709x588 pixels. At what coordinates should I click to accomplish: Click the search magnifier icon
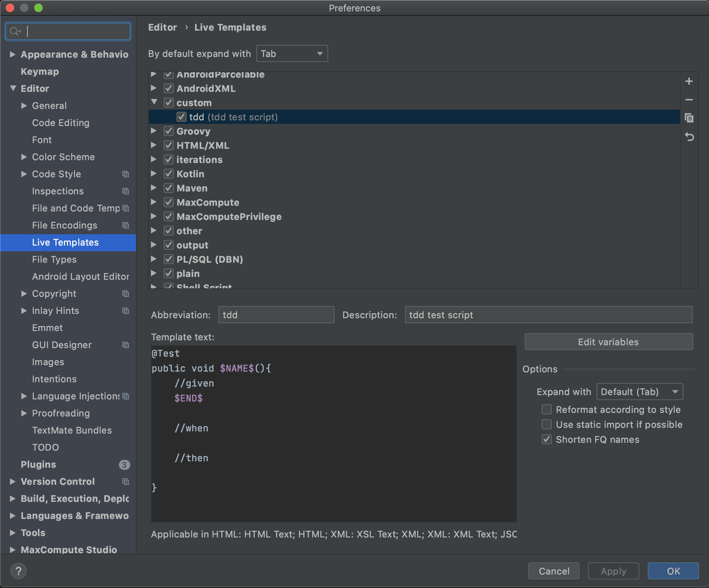(x=15, y=32)
